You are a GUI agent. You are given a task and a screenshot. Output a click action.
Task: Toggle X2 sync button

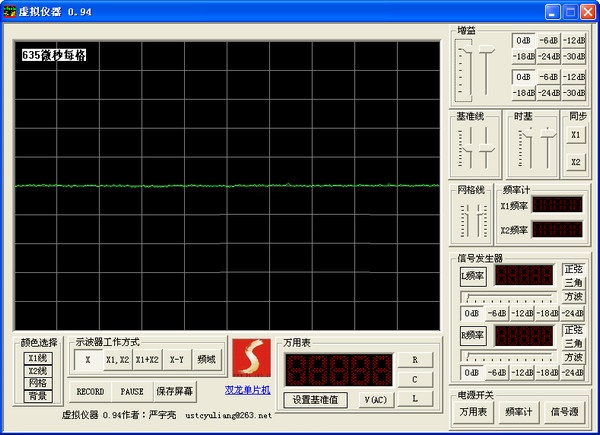click(575, 161)
